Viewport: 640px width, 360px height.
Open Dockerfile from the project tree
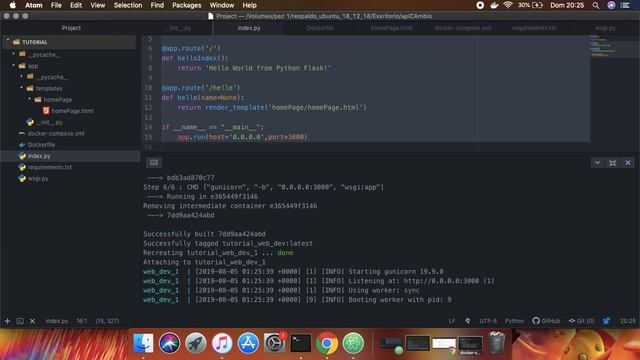point(41,144)
